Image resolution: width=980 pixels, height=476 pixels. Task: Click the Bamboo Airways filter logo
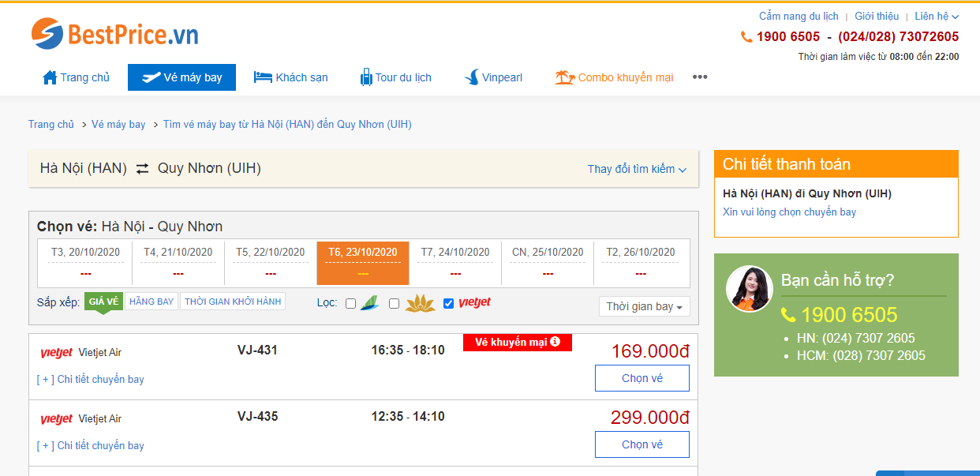369,303
